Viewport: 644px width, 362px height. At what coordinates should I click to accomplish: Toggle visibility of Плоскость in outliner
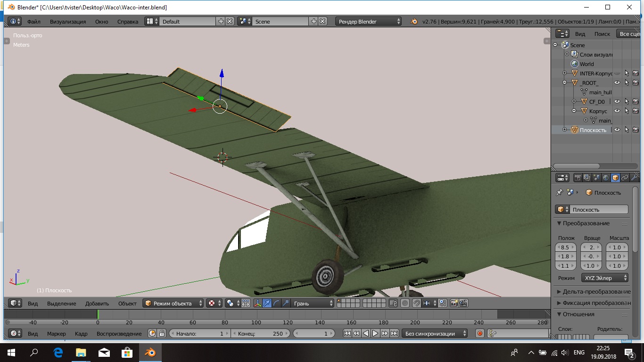click(x=617, y=130)
